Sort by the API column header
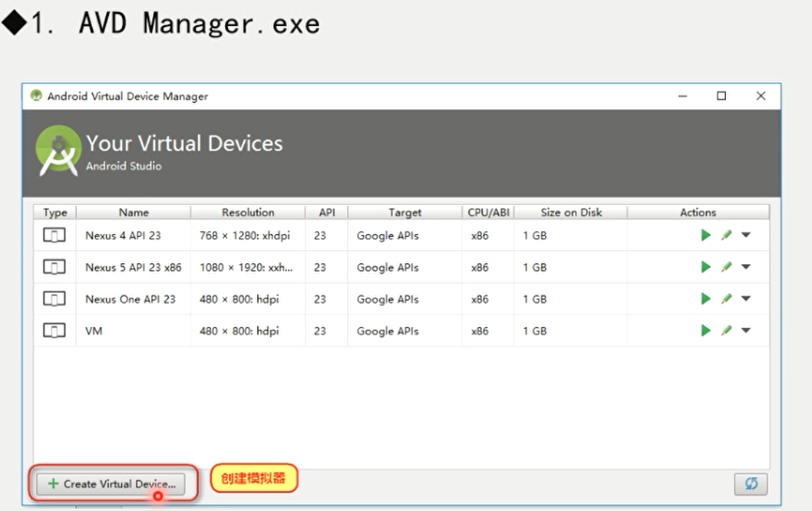 tap(327, 213)
